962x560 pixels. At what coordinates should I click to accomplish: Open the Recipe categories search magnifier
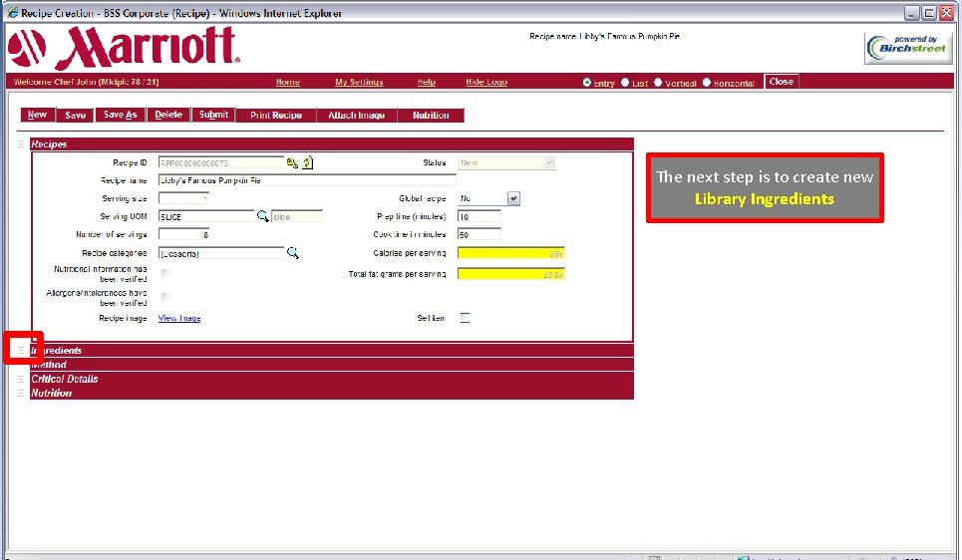tap(293, 253)
